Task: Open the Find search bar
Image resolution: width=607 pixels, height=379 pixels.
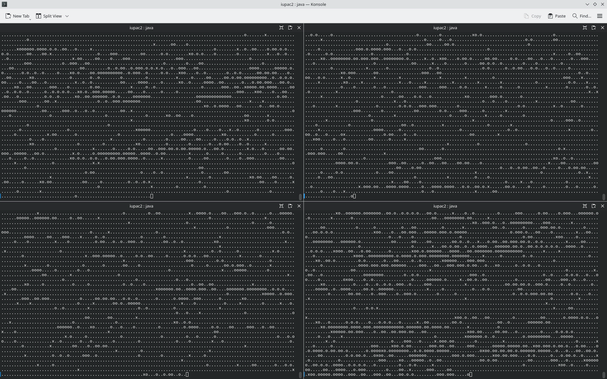Action: (581, 16)
